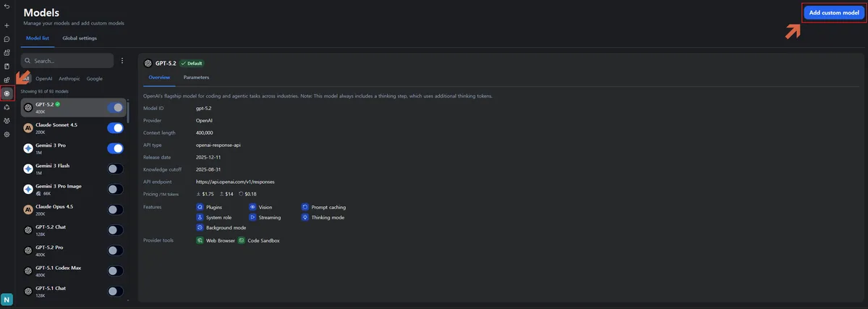Click the back arrow at sidebar top
The image size is (868, 309).
tap(7, 7)
